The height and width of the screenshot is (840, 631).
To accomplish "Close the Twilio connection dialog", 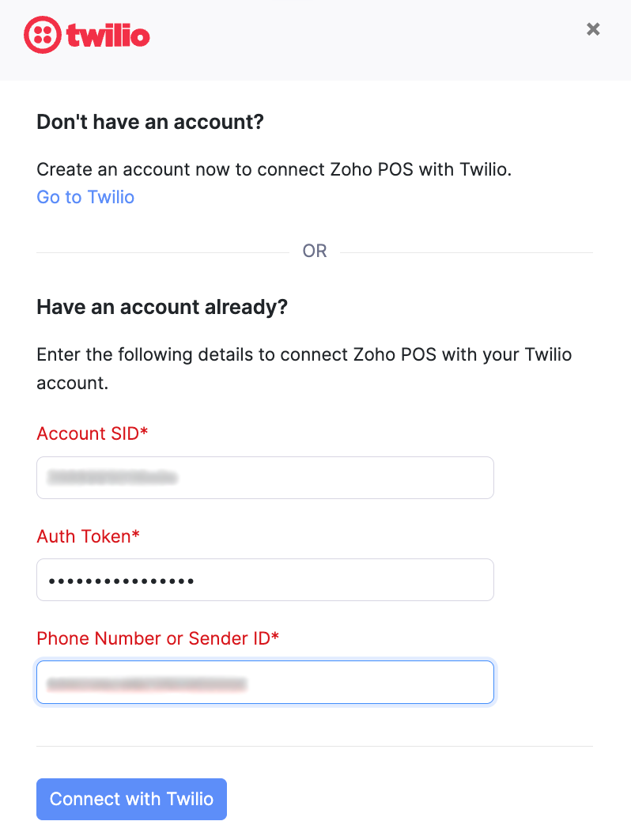I will coord(593,29).
